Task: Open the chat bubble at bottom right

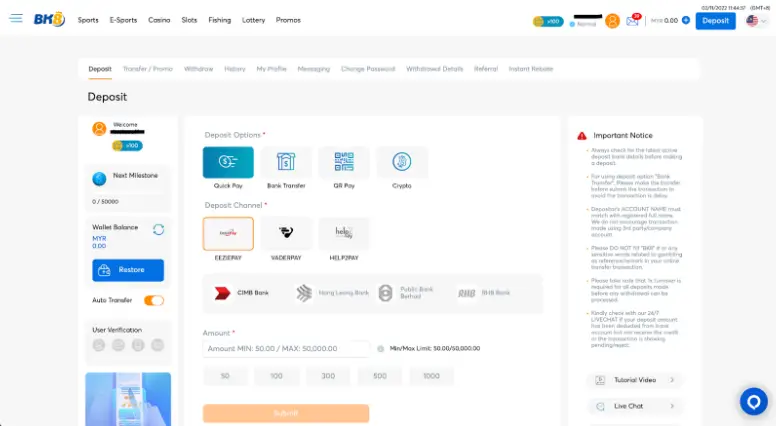Action: pos(752,401)
